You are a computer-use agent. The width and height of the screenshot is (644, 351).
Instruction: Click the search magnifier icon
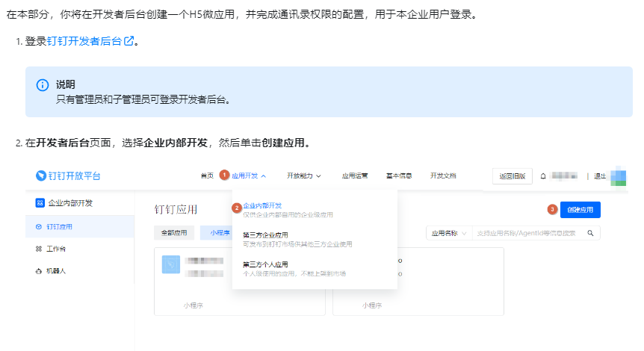(x=590, y=233)
